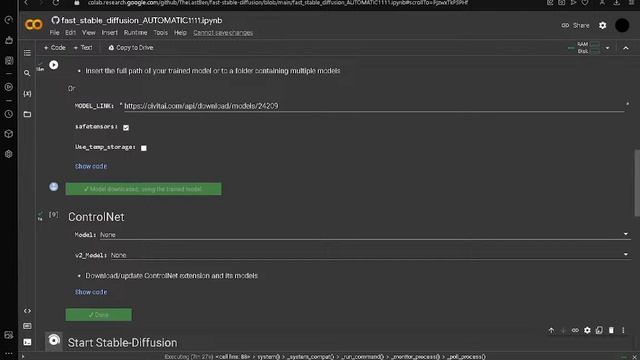This screenshot has height=360, width=640.
Task: Open browser sidebar cube extensions icon
Action: 9,134
